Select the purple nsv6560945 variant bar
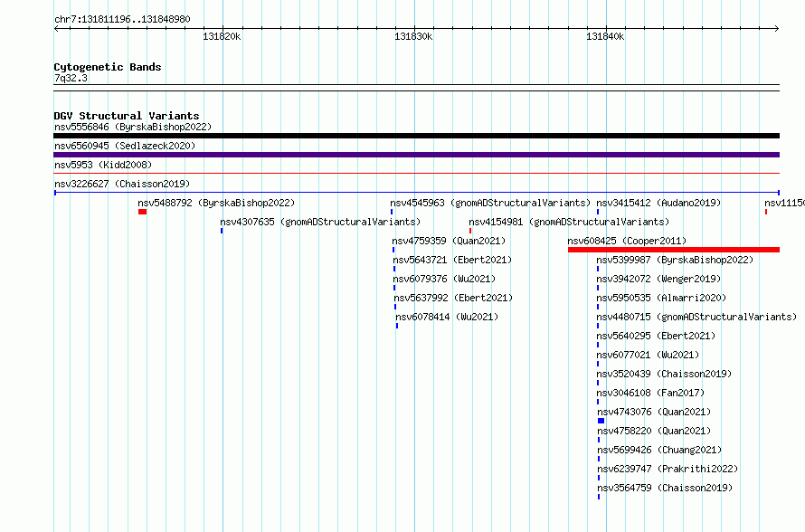Screen dimensions: 805x532 coord(416,155)
